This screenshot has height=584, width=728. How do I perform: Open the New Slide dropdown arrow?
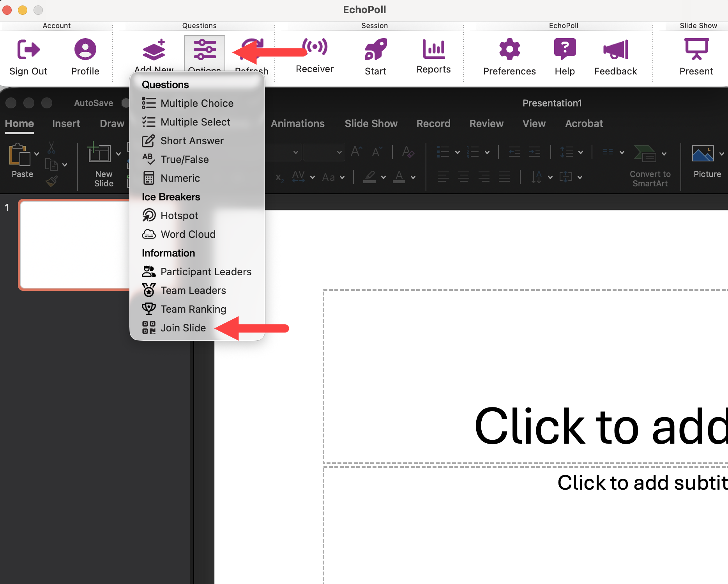[118, 154]
